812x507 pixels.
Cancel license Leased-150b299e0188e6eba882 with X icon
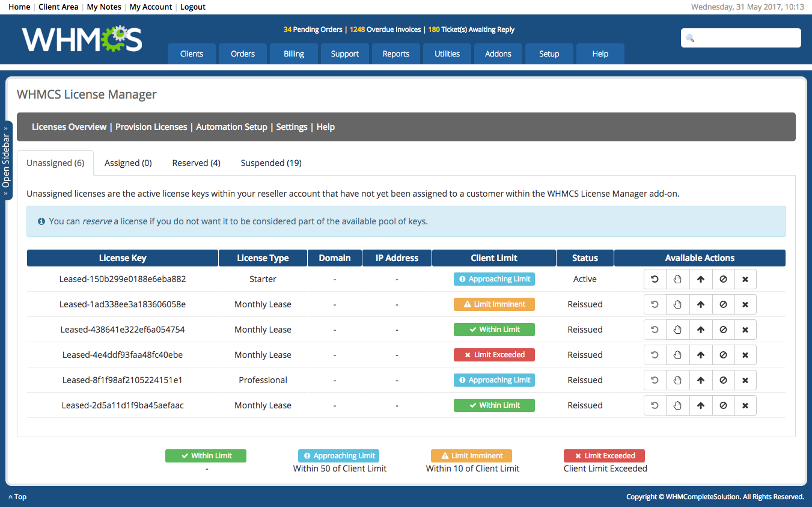coord(745,279)
